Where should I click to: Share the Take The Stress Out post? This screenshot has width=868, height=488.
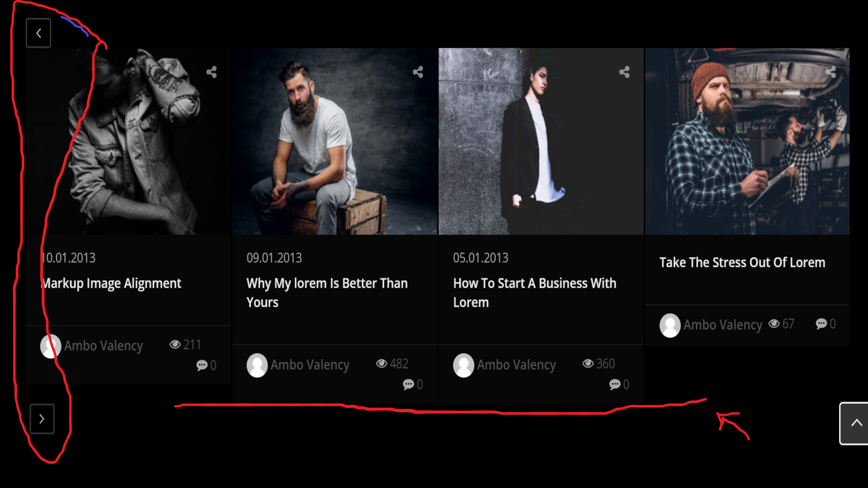click(x=831, y=72)
